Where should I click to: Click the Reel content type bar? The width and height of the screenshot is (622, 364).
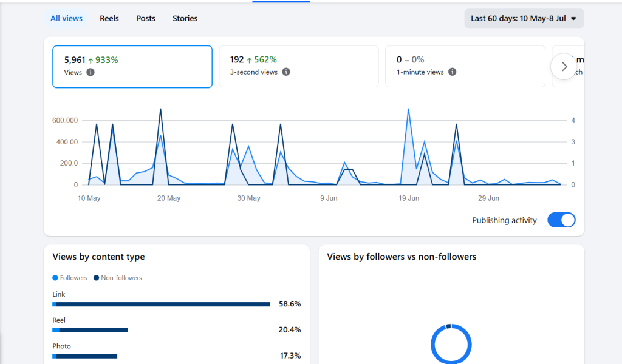coord(90,330)
